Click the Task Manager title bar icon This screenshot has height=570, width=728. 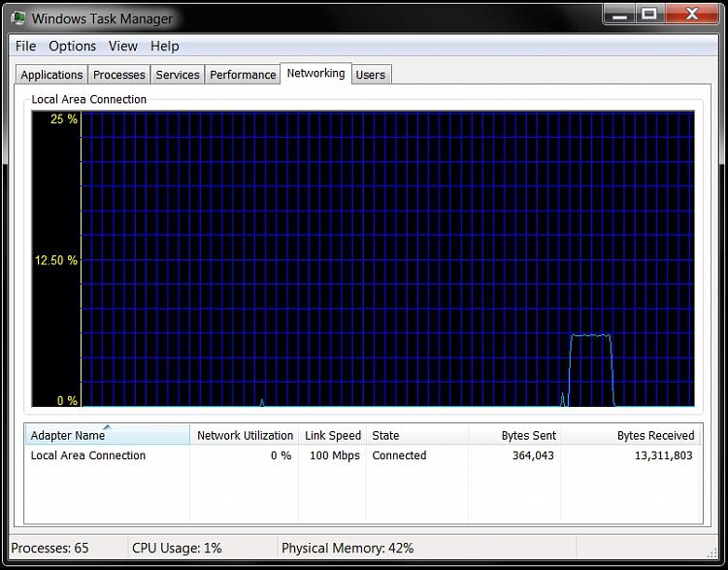(18, 18)
